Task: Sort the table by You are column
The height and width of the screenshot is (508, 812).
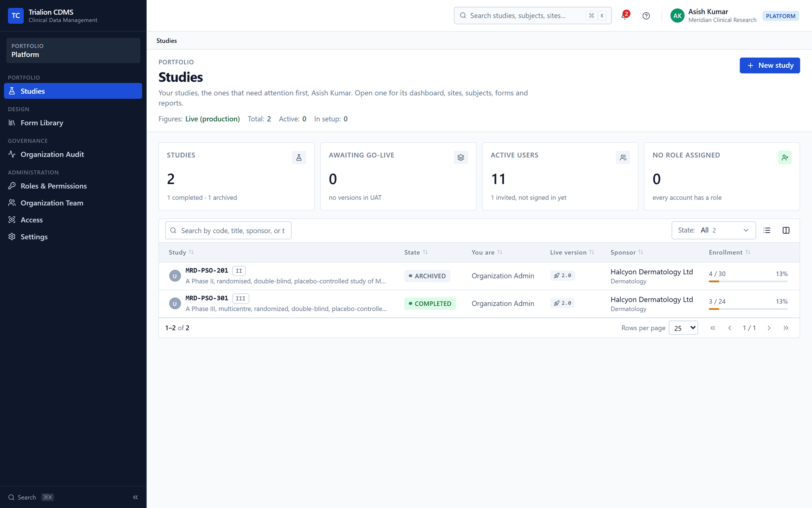Action: coord(487,252)
